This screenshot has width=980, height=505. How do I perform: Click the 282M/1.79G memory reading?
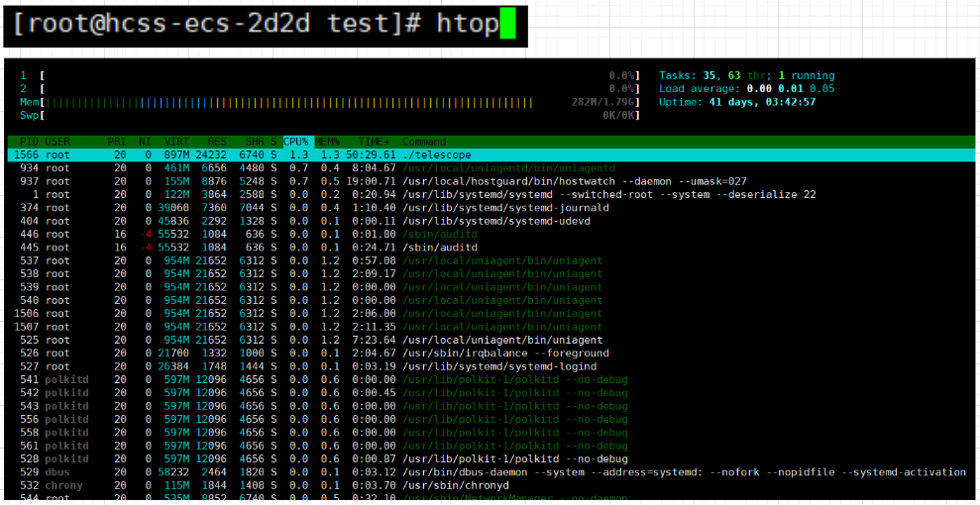[605, 102]
